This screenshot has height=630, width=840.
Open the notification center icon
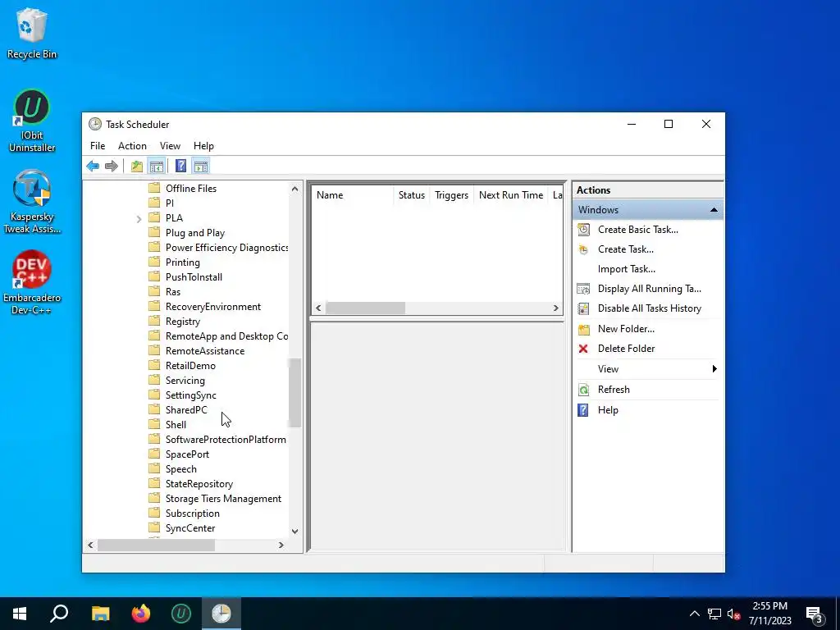(815, 614)
